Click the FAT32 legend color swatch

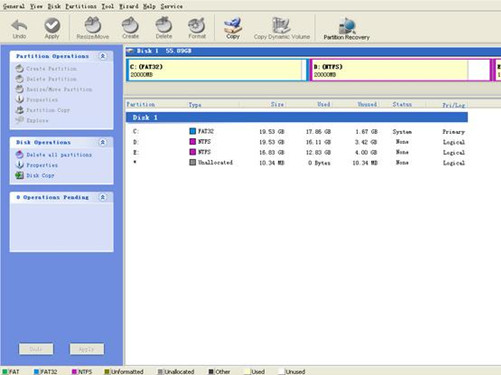point(36,371)
